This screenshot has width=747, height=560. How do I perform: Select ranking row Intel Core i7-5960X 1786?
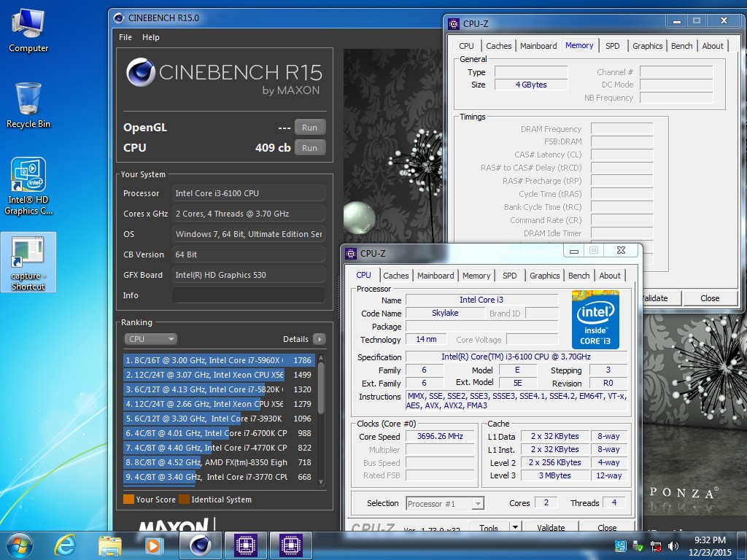coord(219,360)
